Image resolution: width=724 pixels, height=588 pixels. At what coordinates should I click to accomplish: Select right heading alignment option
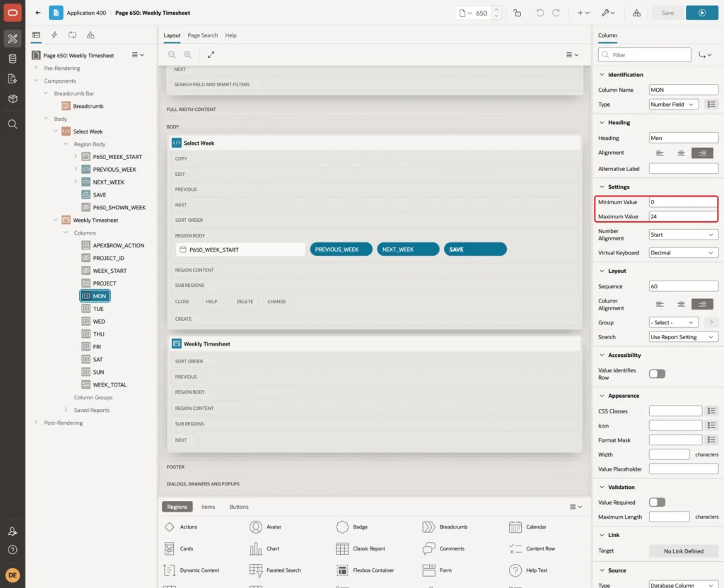(702, 153)
